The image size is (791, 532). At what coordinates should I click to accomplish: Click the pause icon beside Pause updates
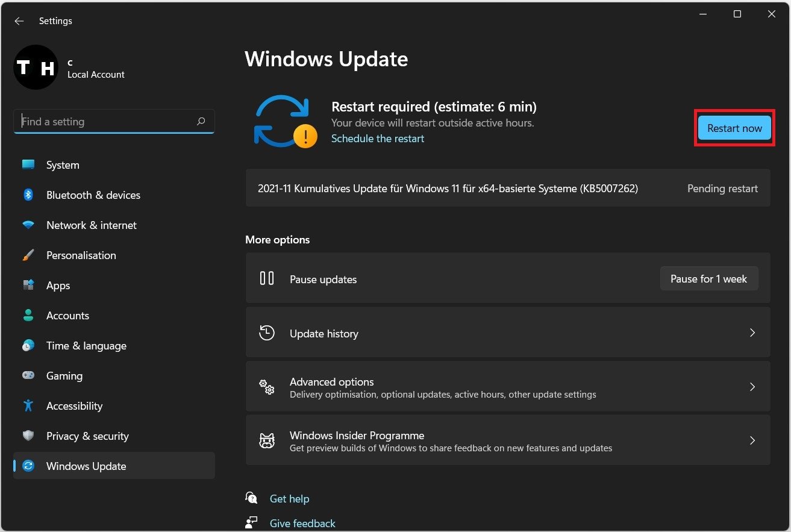(267, 278)
